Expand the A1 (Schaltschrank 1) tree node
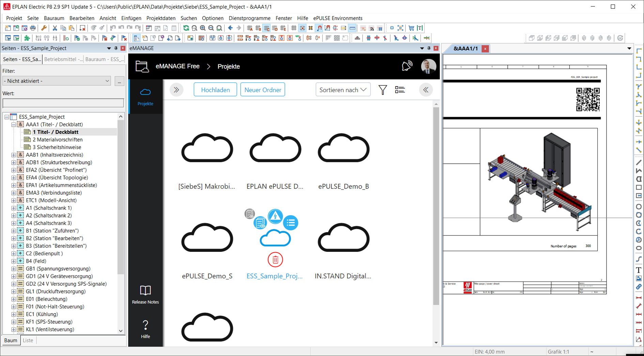644x356 pixels. tap(14, 208)
